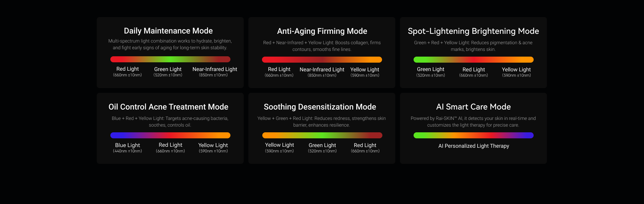Click Green Light label in Spot-Lightening card

tap(431, 69)
